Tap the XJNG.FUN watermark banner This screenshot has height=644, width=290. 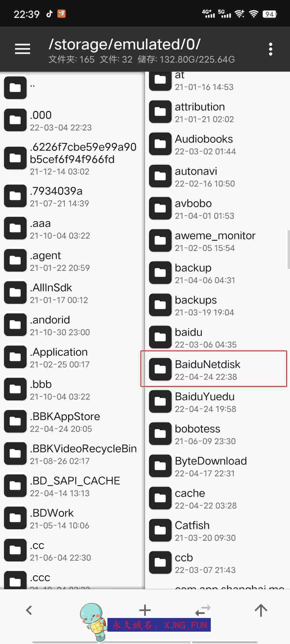[159, 625]
